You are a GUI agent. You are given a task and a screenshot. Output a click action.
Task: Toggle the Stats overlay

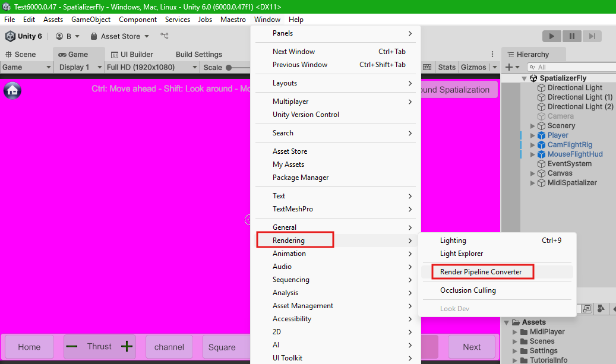tap(447, 67)
